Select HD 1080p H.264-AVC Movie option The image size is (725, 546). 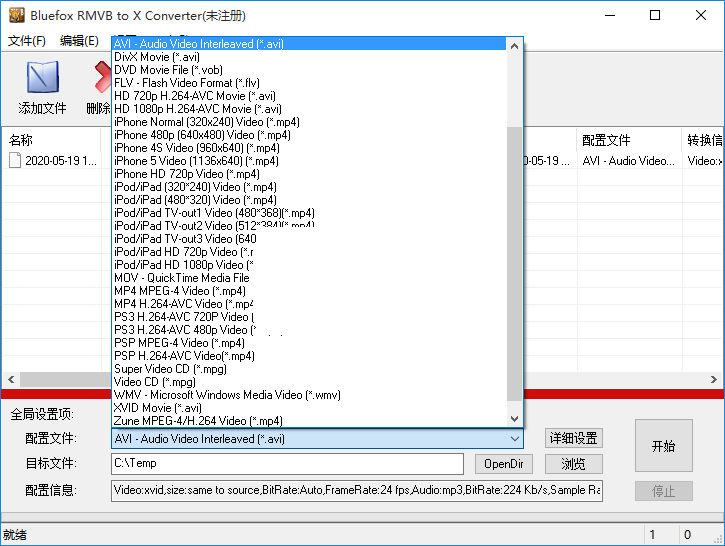309,109
